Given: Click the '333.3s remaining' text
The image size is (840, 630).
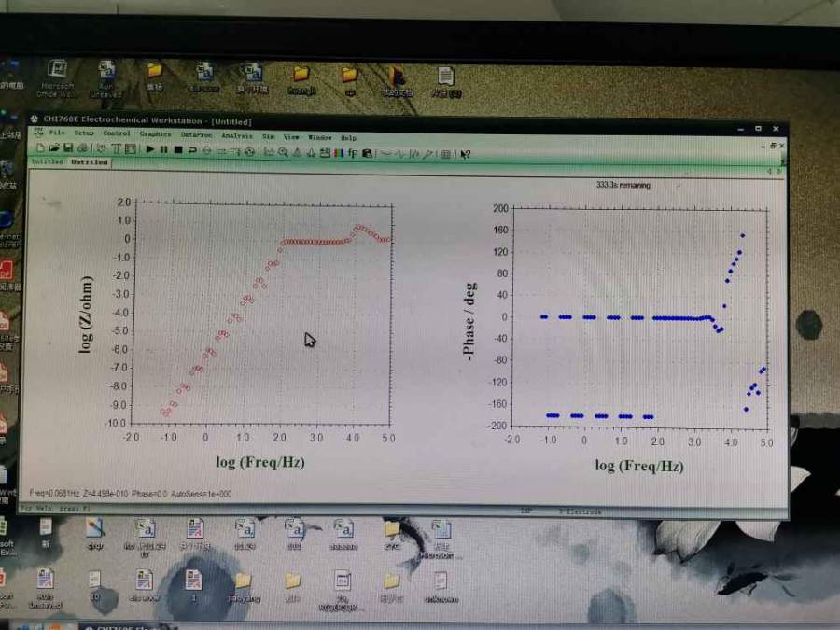Looking at the screenshot, I should [x=623, y=185].
